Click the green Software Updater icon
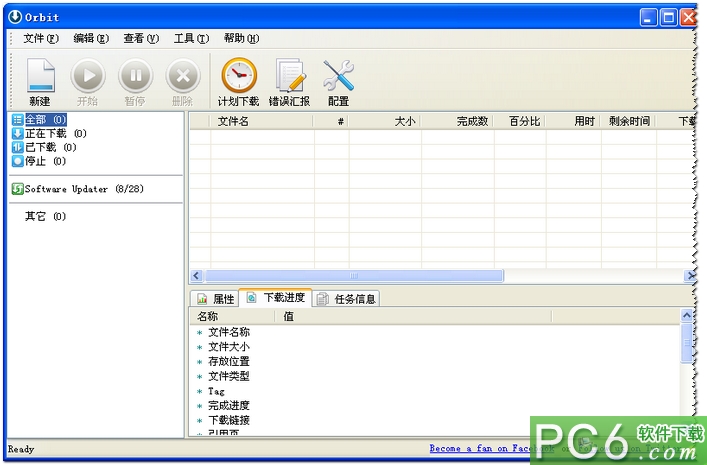This screenshot has height=465, width=707. 17,189
